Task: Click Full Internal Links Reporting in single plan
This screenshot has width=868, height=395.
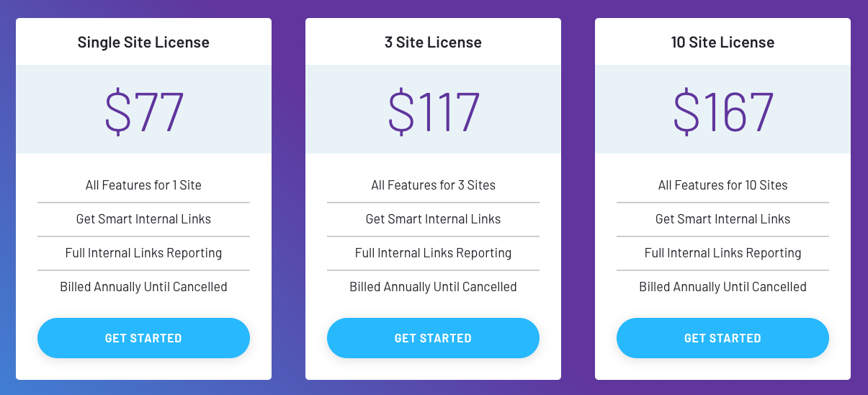Action: tap(143, 253)
